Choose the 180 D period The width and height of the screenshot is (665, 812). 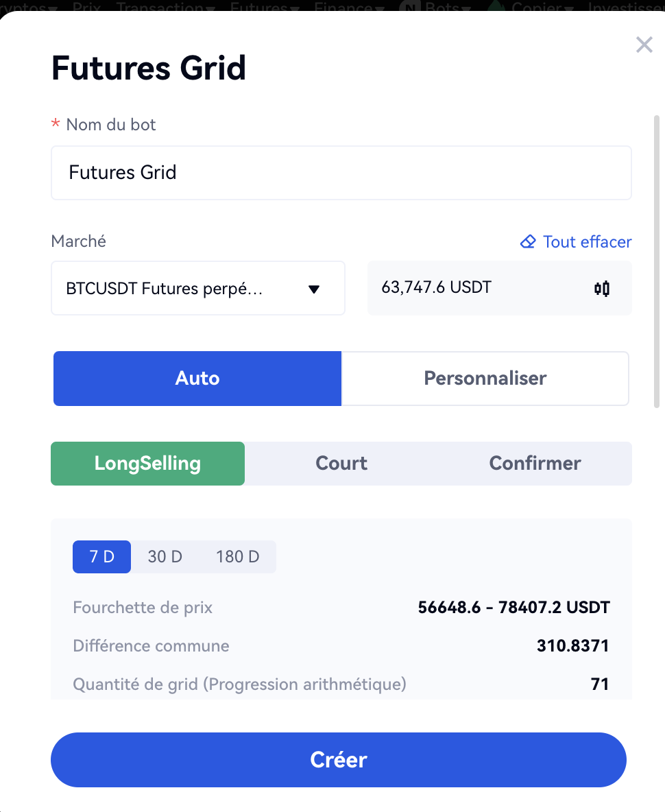tap(237, 556)
